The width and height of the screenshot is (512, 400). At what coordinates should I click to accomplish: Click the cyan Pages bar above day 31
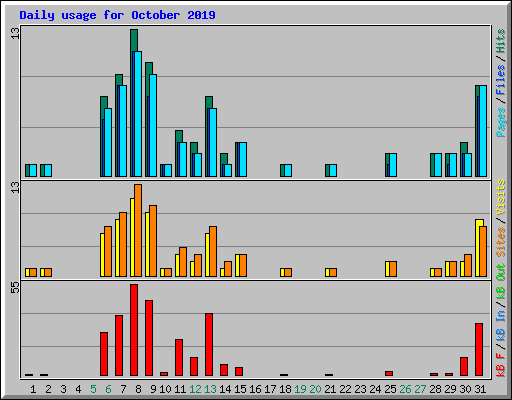[x=483, y=131]
